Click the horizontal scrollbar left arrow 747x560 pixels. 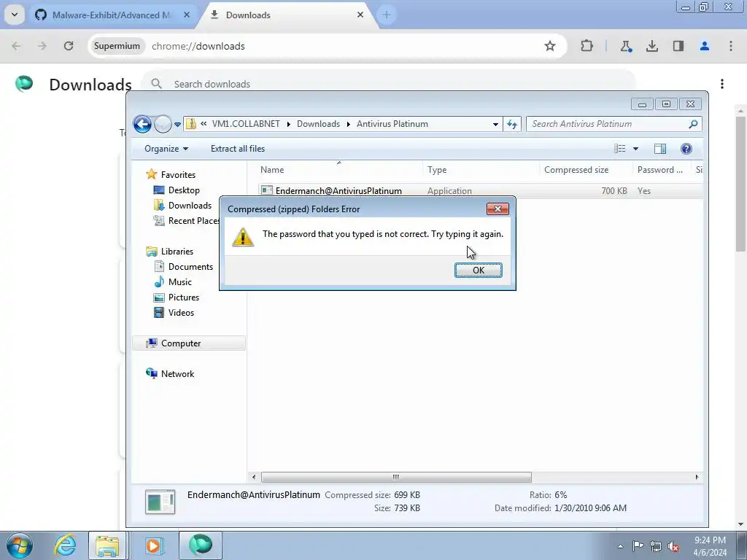point(254,477)
